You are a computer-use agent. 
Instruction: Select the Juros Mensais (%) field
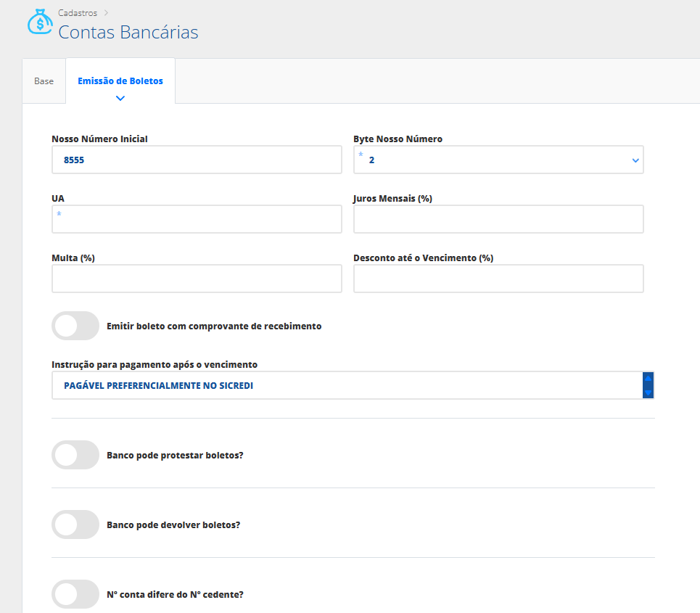point(498,219)
